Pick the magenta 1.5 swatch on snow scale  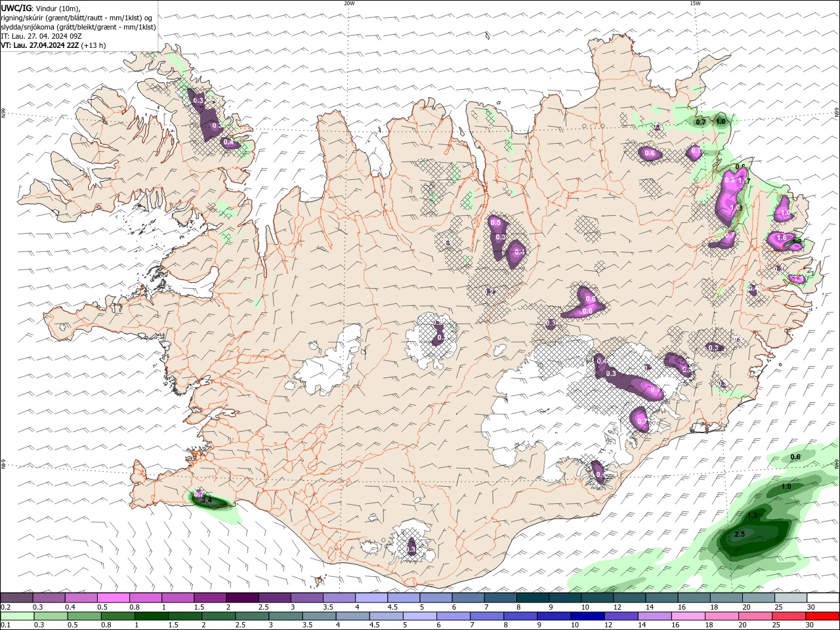(x=210, y=598)
